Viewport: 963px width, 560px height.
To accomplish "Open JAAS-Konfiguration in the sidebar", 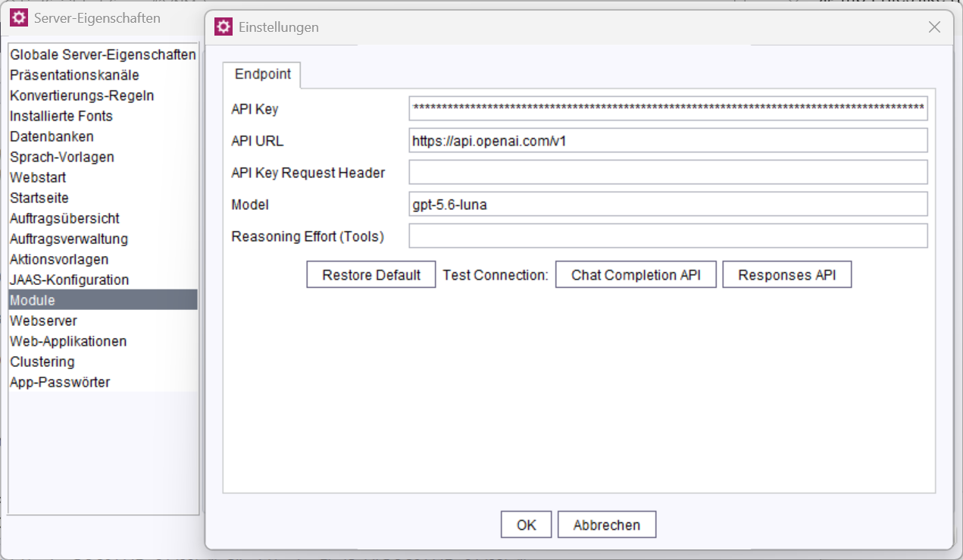I will pyautogui.click(x=103, y=280).
